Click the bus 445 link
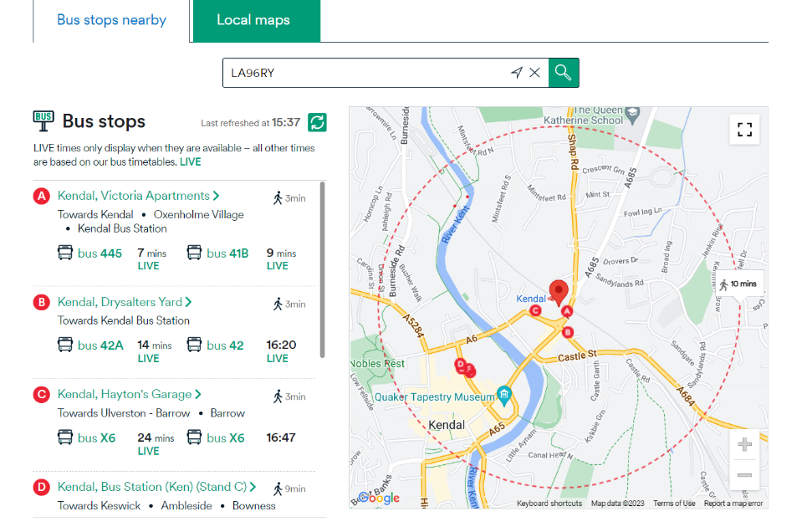Image resolution: width=812 pixels, height=527 pixels. point(100,253)
